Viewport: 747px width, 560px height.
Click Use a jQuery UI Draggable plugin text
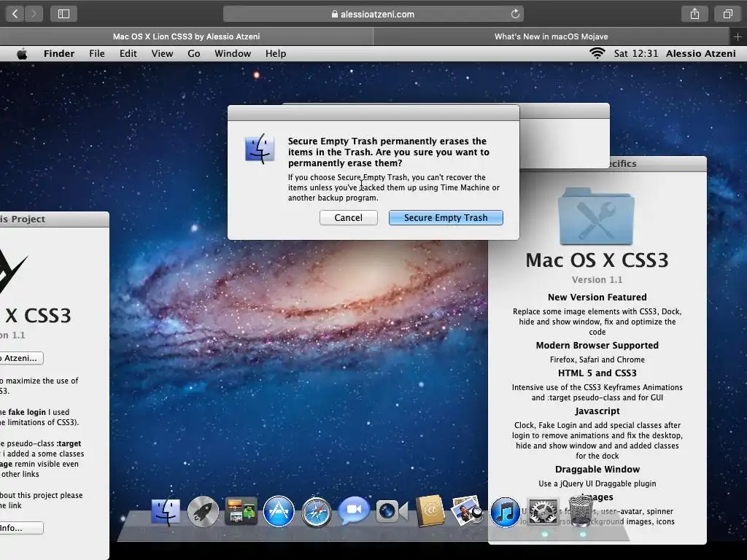pos(597,483)
